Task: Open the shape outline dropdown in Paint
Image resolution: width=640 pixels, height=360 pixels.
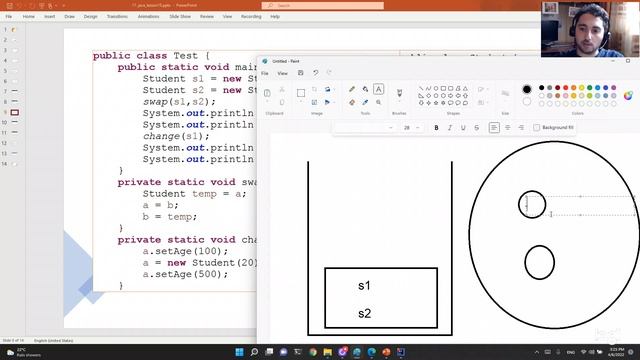Action: pyautogui.click(x=482, y=89)
